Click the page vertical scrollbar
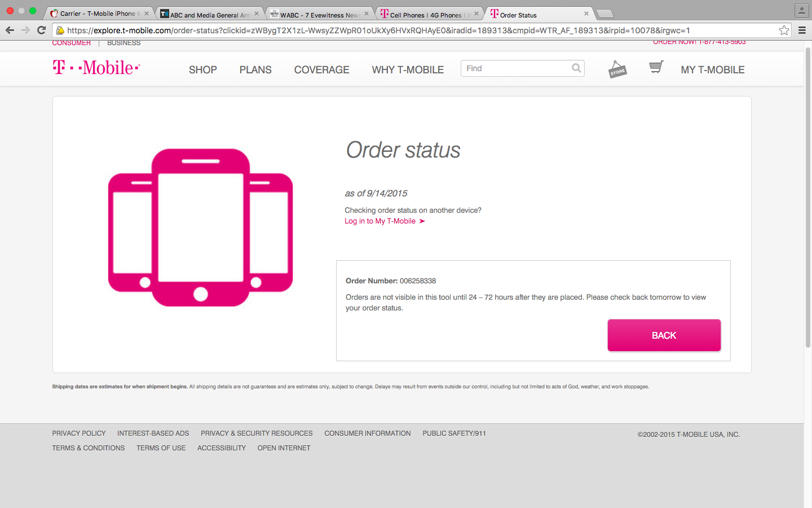 pyautogui.click(x=807, y=198)
